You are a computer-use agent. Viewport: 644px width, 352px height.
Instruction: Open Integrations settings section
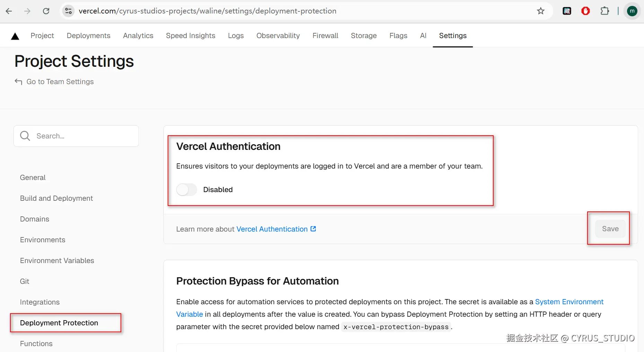pos(40,302)
